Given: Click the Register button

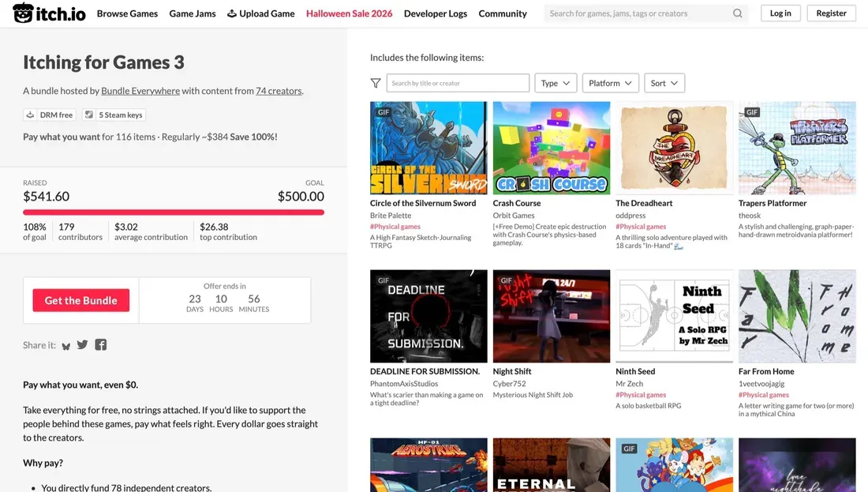Looking at the screenshot, I should (832, 13).
